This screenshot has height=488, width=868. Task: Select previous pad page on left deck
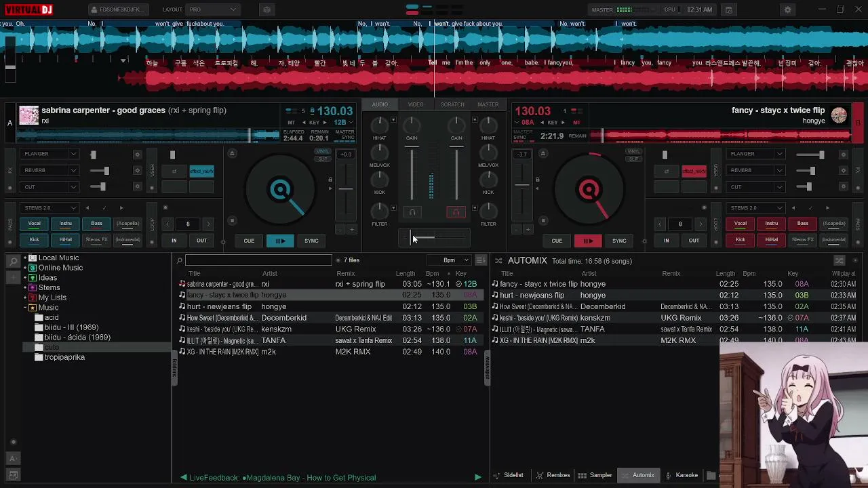point(87,208)
